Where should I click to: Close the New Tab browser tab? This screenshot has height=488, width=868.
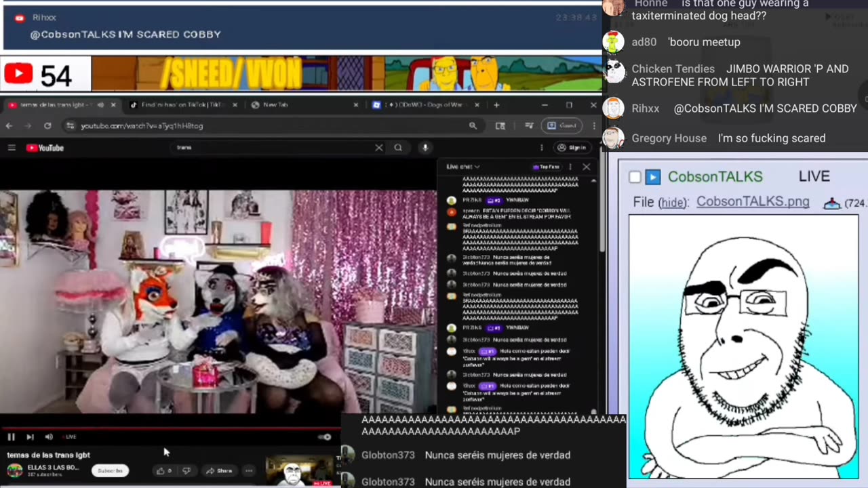coord(356,105)
